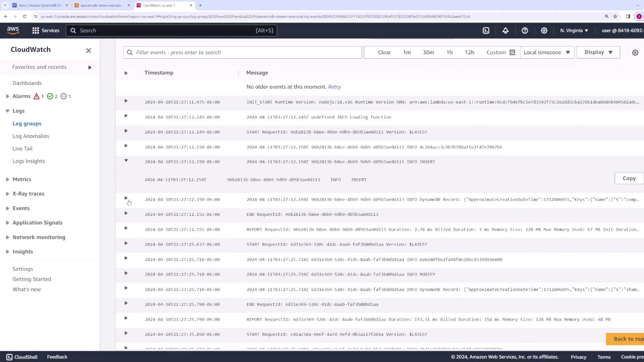Open the AWS console settings gear icon
The height and width of the screenshot is (362, 644).
pyautogui.click(x=544, y=31)
